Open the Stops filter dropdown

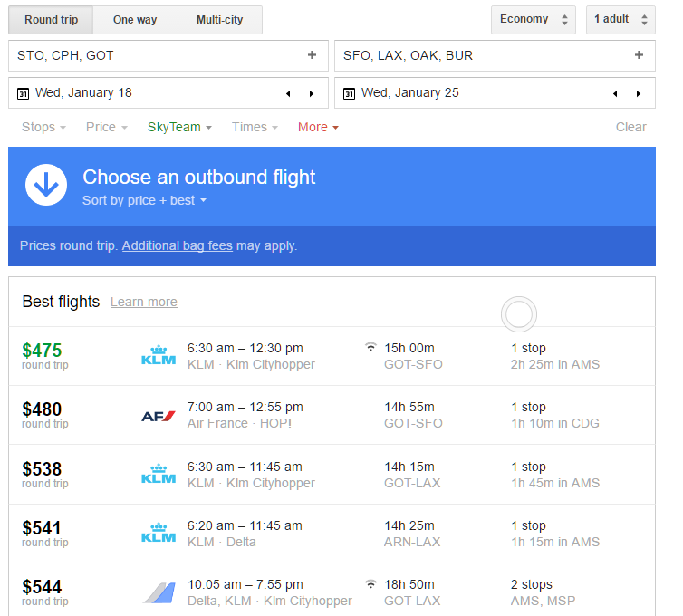click(43, 127)
